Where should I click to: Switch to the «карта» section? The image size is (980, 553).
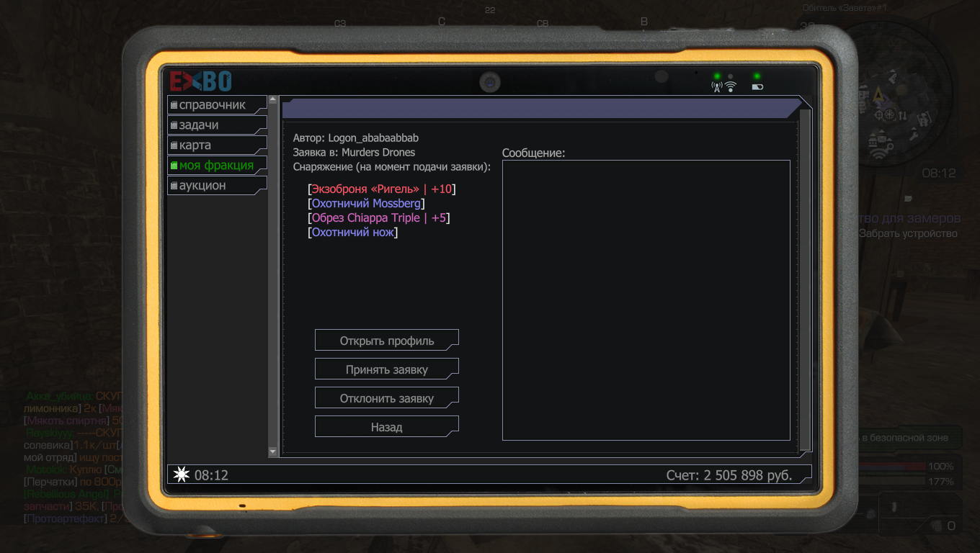click(x=195, y=145)
